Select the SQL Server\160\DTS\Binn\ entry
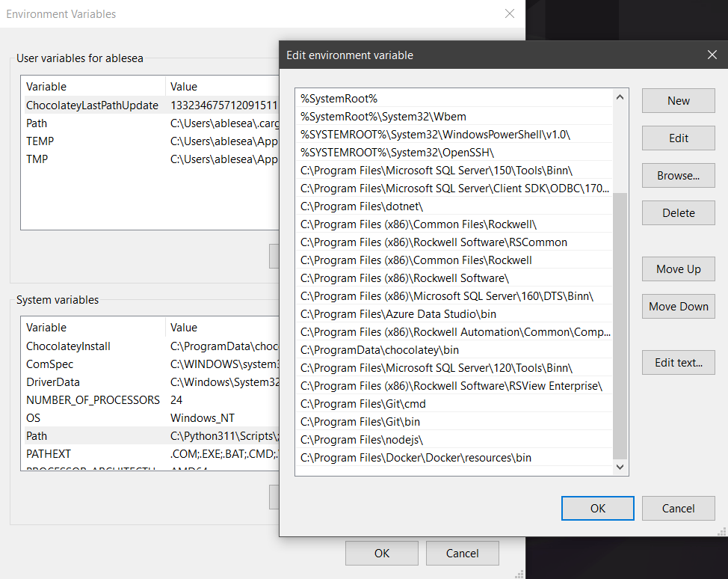The height and width of the screenshot is (579, 728). coord(454,296)
